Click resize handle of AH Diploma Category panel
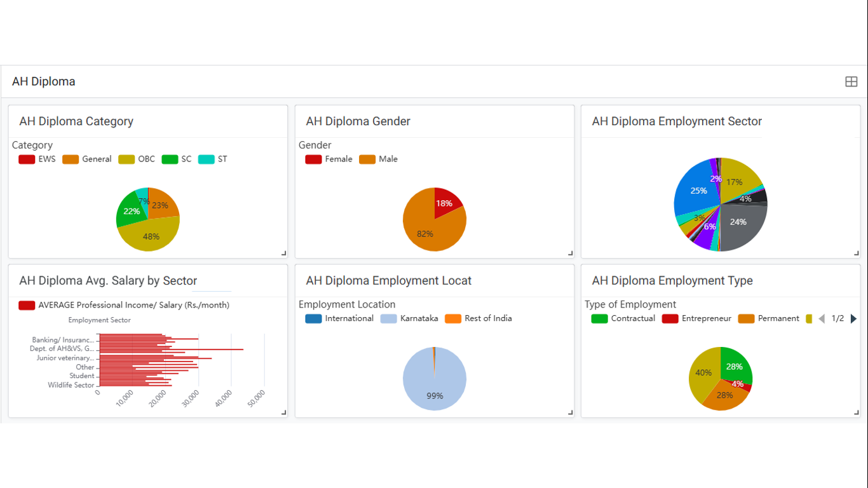This screenshot has height=488, width=868. point(283,254)
